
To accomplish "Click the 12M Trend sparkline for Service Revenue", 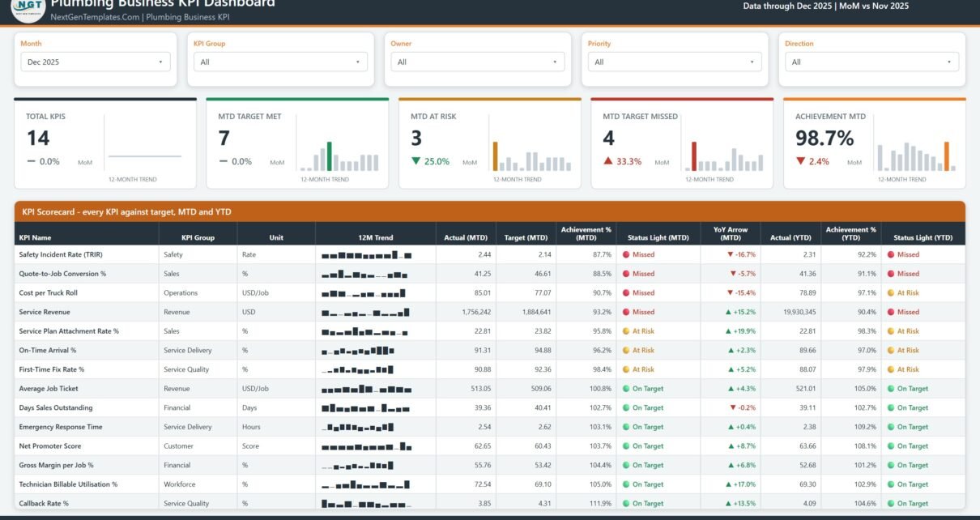I will coord(367,312).
